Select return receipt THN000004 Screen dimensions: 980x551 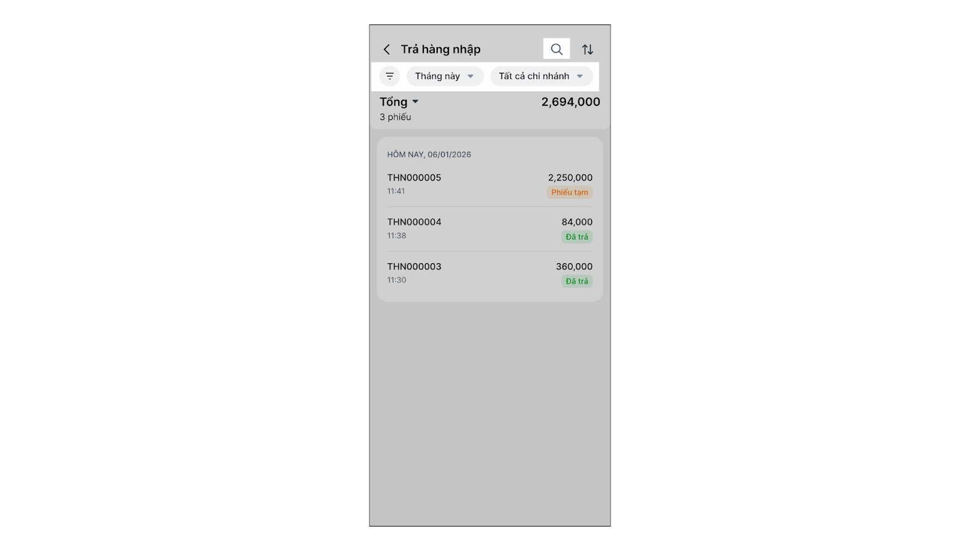click(414, 222)
